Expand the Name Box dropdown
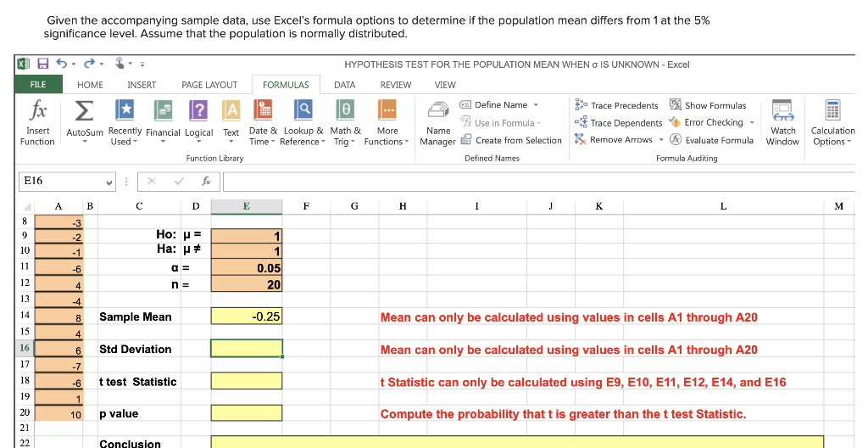The image size is (868, 448). pos(109,182)
